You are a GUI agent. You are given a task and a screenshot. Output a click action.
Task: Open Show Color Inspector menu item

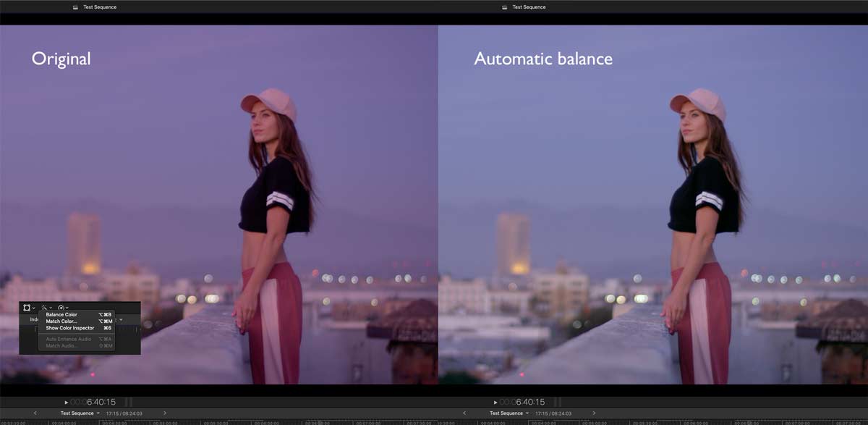(77, 328)
